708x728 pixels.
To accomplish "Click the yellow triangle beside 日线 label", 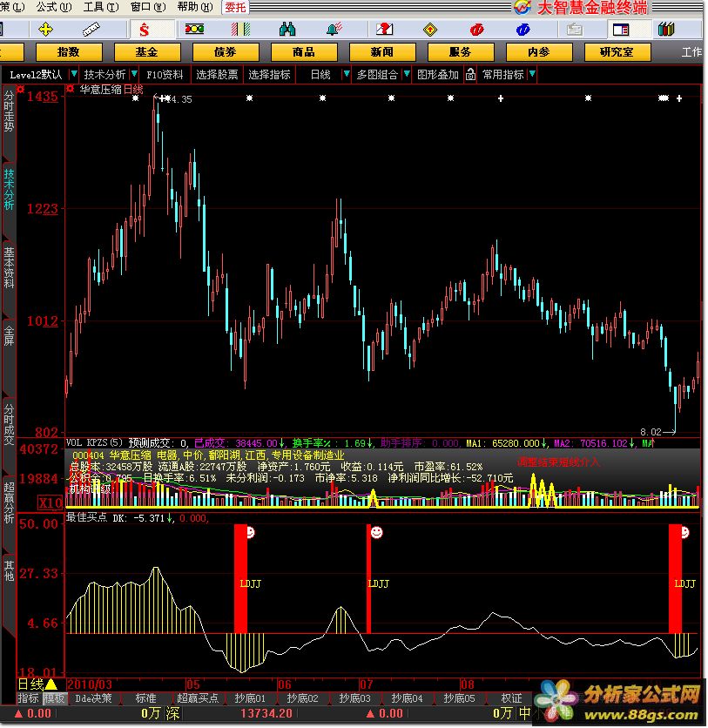I will [51, 684].
